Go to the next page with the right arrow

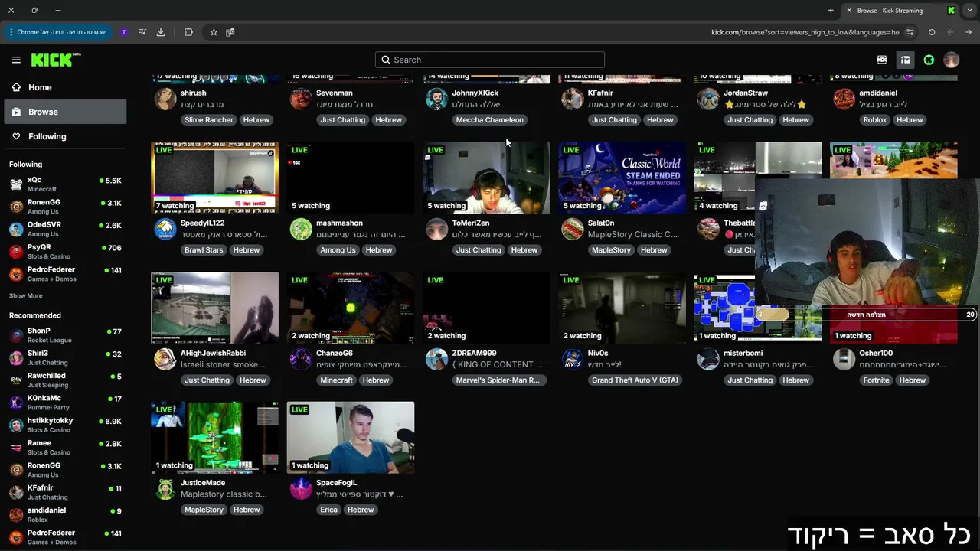(x=969, y=32)
